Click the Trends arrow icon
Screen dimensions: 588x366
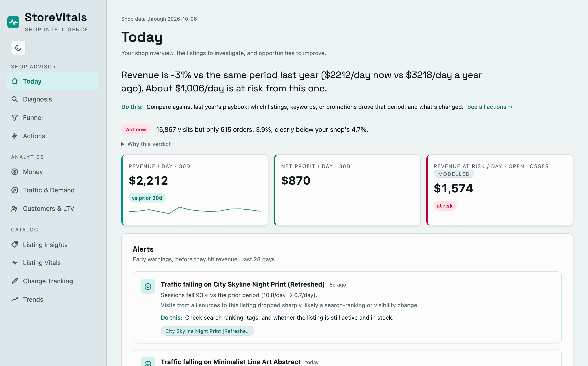pyautogui.click(x=15, y=299)
